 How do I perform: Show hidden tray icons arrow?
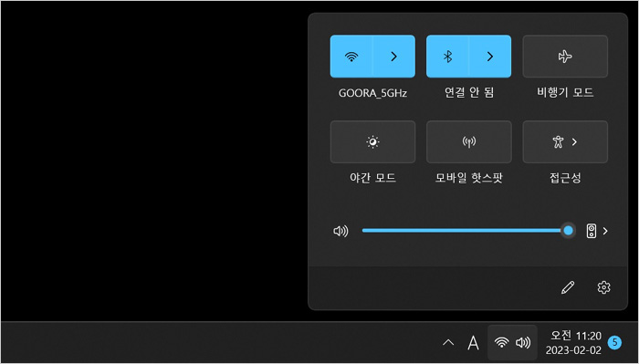(x=448, y=343)
